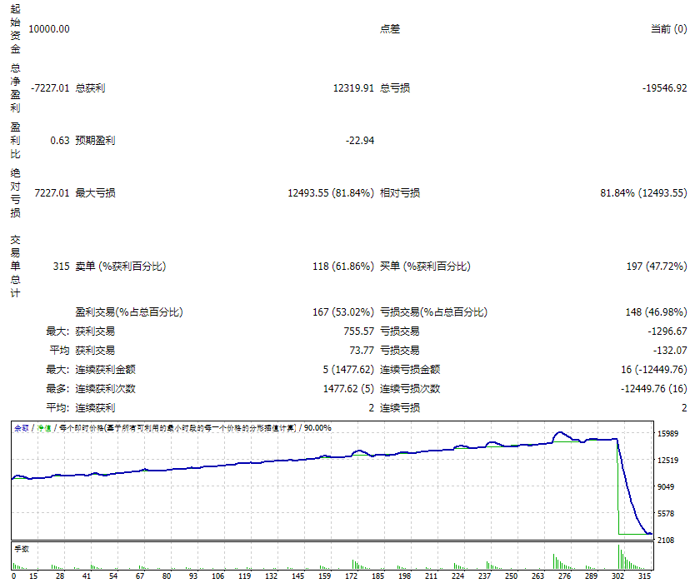Select the 余额 legend label above the chart
The height and width of the screenshot is (588, 700).
[20, 426]
